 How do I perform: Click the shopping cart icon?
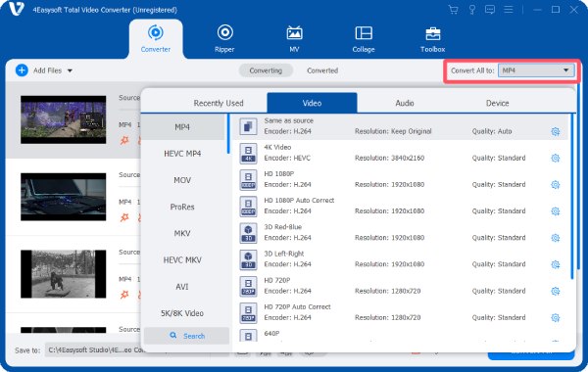pos(454,10)
